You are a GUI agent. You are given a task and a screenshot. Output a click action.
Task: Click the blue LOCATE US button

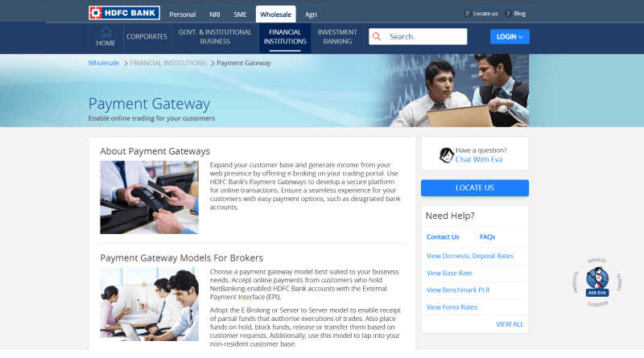(x=475, y=187)
